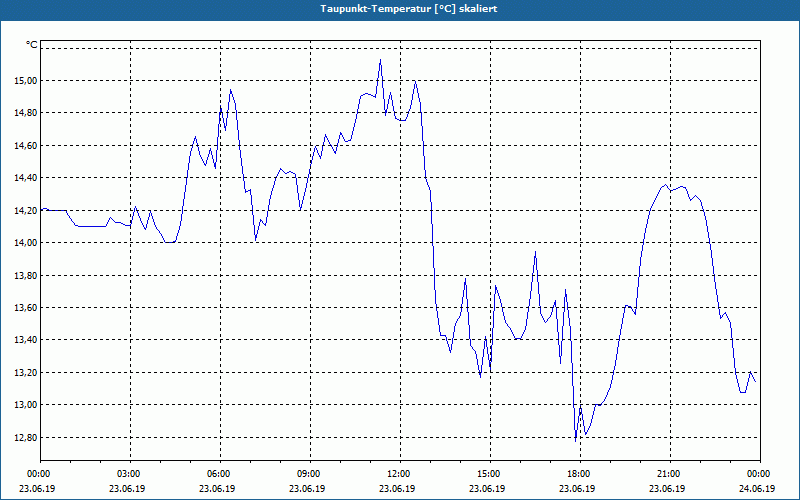This screenshot has height=500, width=800.
Task: Select the 13,60 y-axis value
Action: pyautogui.click(x=26, y=307)
